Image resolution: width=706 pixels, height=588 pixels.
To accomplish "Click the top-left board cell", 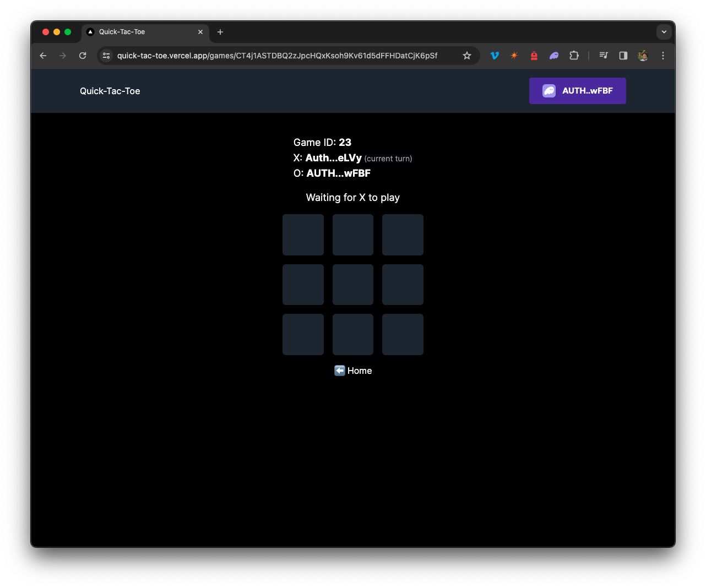I will click(x=303, y=235).
